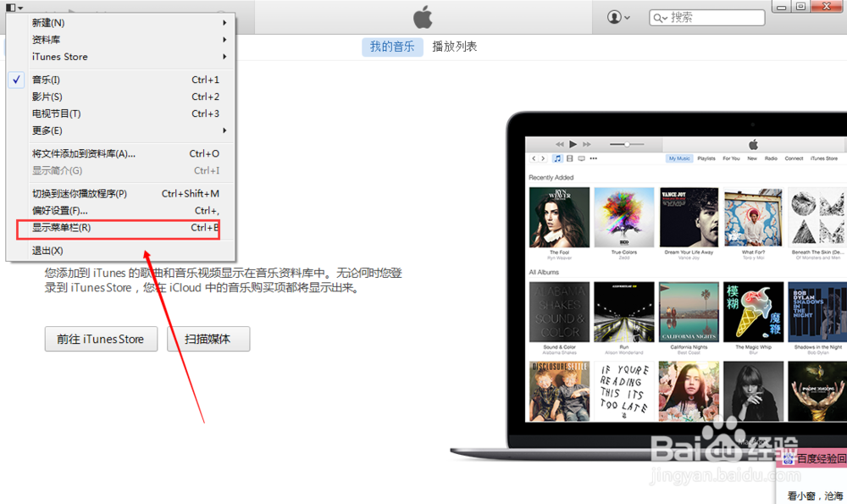Adjust the volume slider in laptop preview
This screenshot has height=504, width=847.
(x=627, y=144)
